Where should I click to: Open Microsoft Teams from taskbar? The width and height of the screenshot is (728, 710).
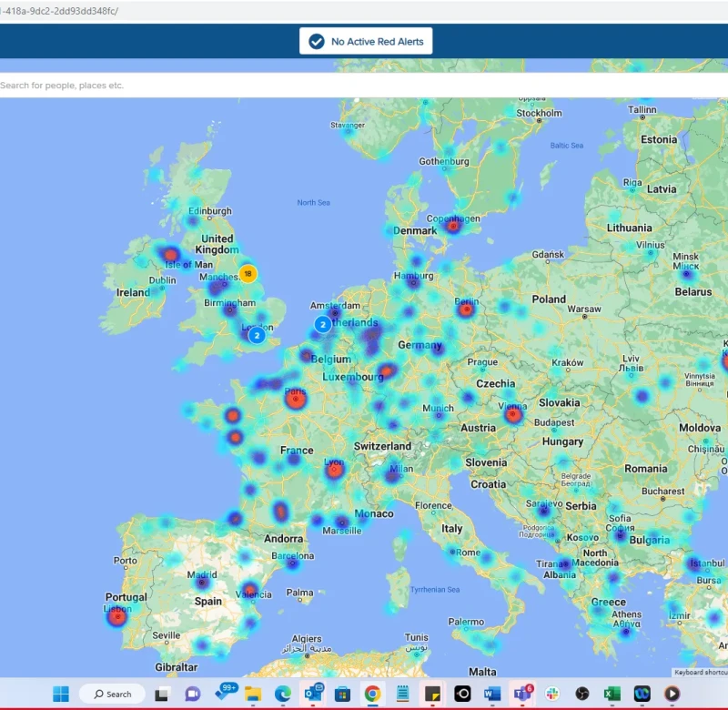click(522, 693)
